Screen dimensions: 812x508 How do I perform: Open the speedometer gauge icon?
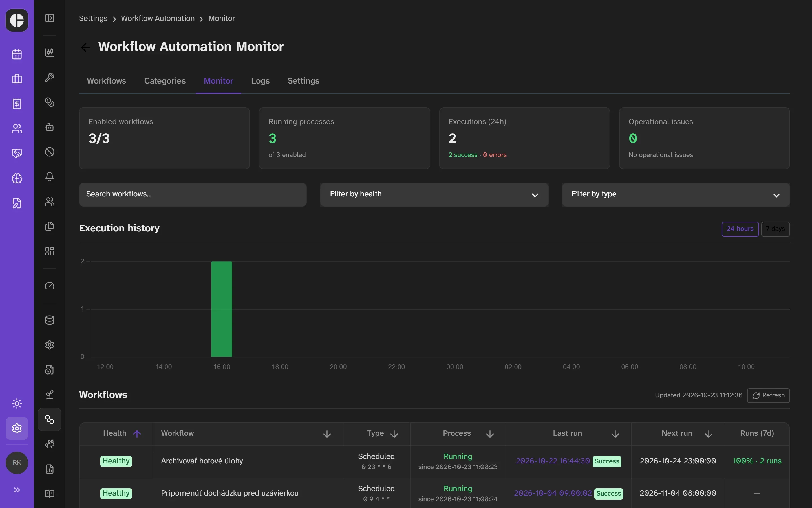(50, 286)
